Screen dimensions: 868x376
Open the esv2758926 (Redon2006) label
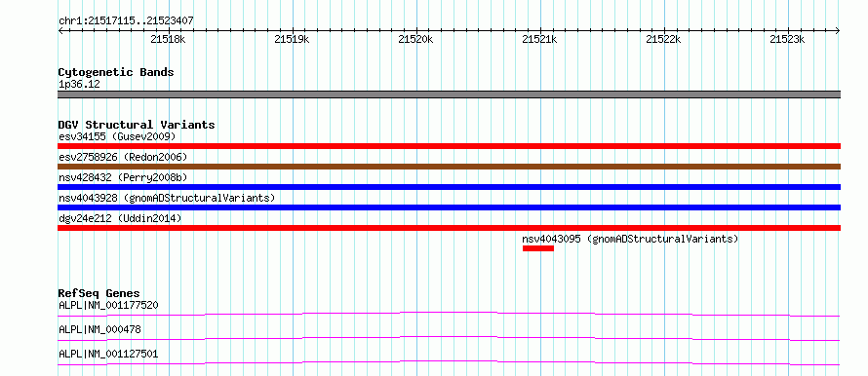[123, 157]
